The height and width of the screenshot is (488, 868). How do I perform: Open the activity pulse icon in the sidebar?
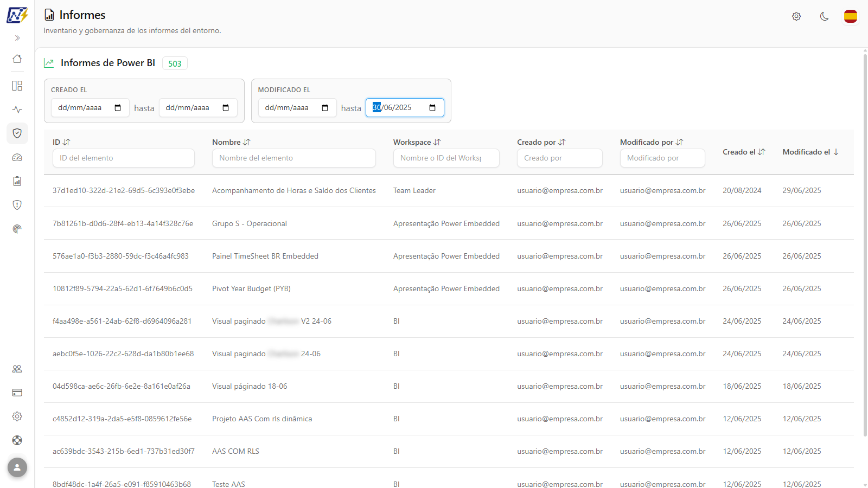(x=17, y=110)
